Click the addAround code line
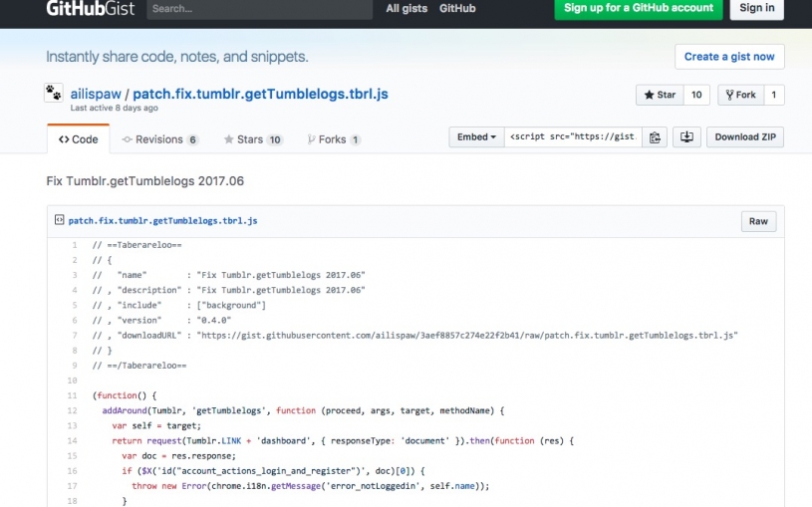 click(303, 410)
